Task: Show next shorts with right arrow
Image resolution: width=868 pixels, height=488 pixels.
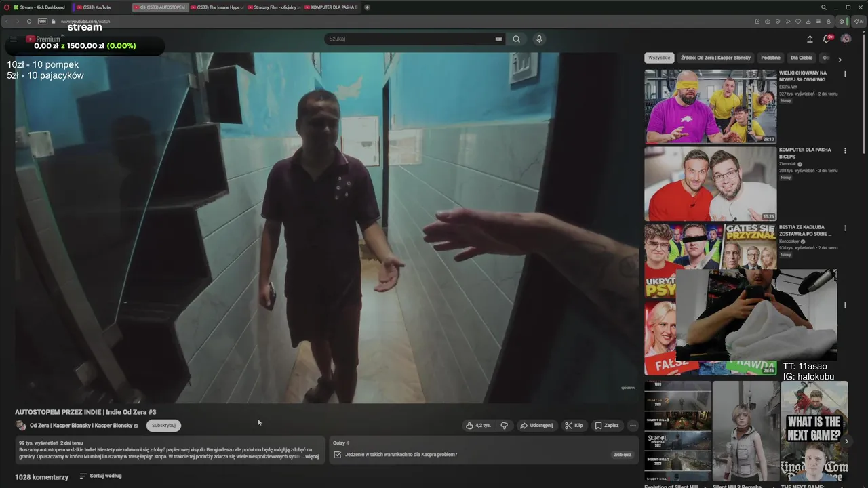Action: 846,441
